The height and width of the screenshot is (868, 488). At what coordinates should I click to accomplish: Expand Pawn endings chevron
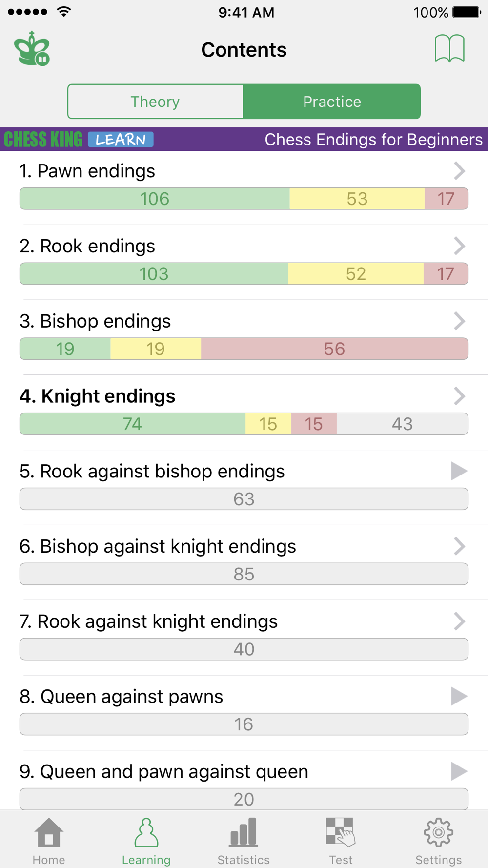tap(459, 171)
